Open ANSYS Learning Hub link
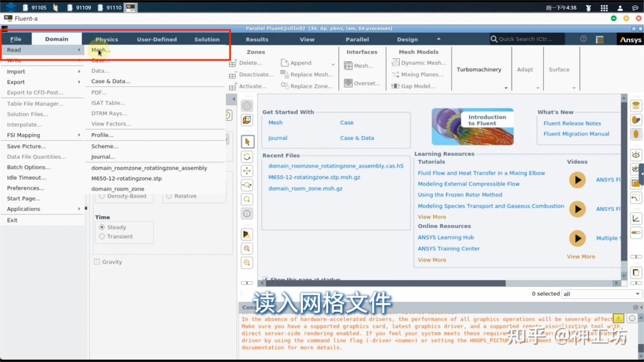Image resolution: width=644 pixels, height=362 pixels. (x=446, y=238)
